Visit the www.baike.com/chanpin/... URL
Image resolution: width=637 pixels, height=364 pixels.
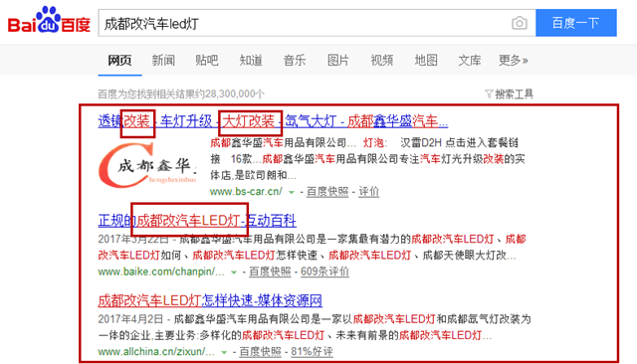[161, 272]
